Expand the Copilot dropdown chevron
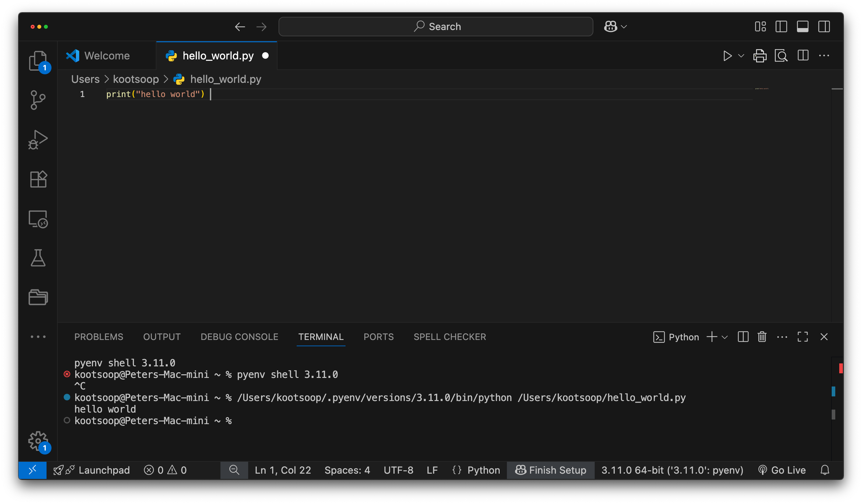The height and width of the screenshot is (504, 862). pos(624,27)
